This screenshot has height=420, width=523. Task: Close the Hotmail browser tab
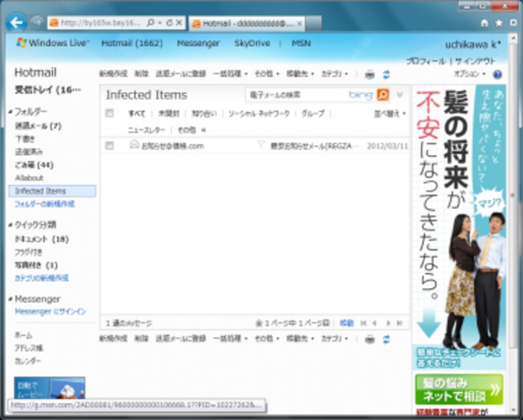point(299,24)
